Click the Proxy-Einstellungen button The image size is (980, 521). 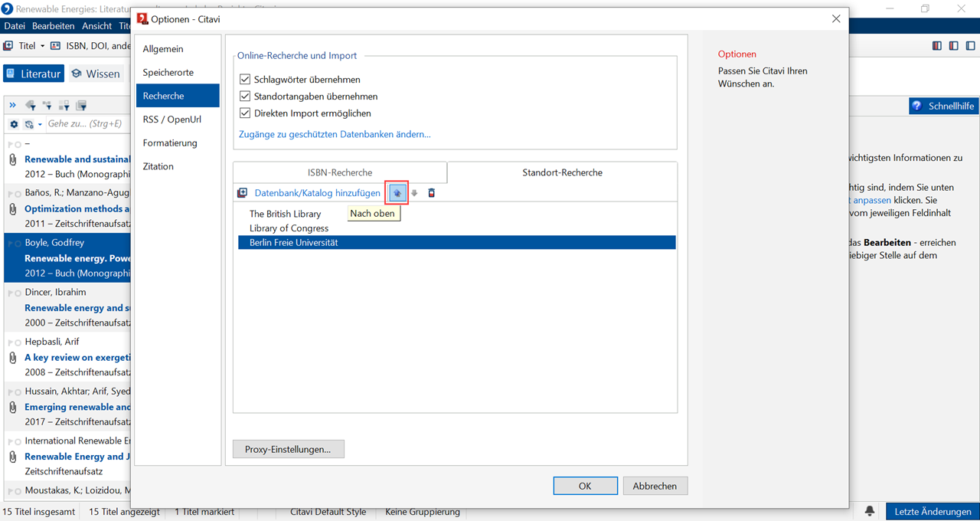click(288, 449)
